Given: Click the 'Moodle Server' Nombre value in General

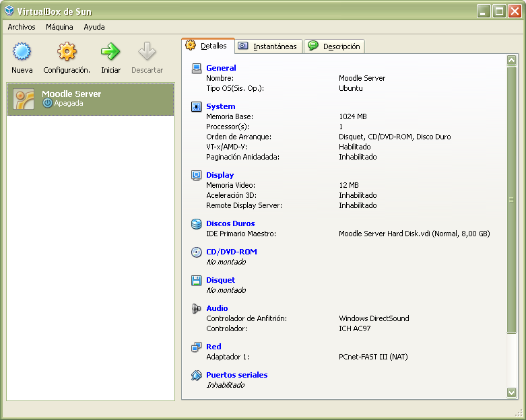Looking at the screenshot, I should tap(362, 78).
